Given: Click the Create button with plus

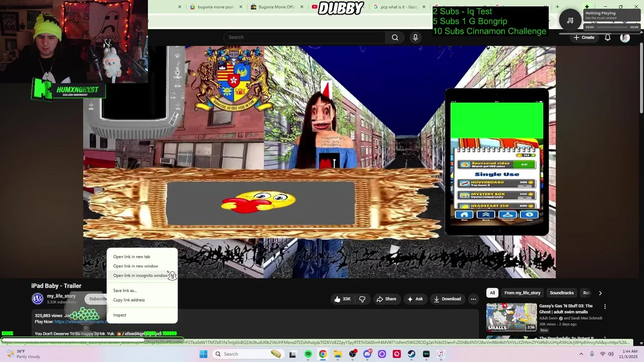Looking at the screenshot, I should [x=584, y=38].
